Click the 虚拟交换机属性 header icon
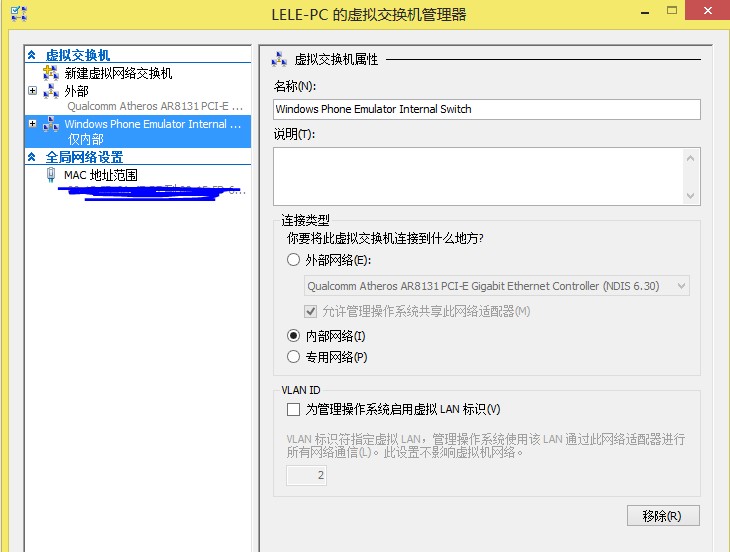 (x=279, y=59)
